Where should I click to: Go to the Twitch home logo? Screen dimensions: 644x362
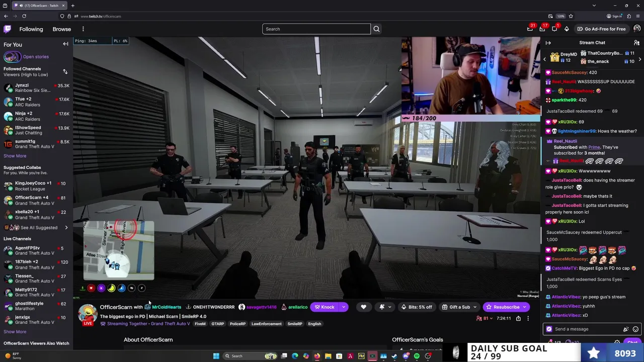7,29
